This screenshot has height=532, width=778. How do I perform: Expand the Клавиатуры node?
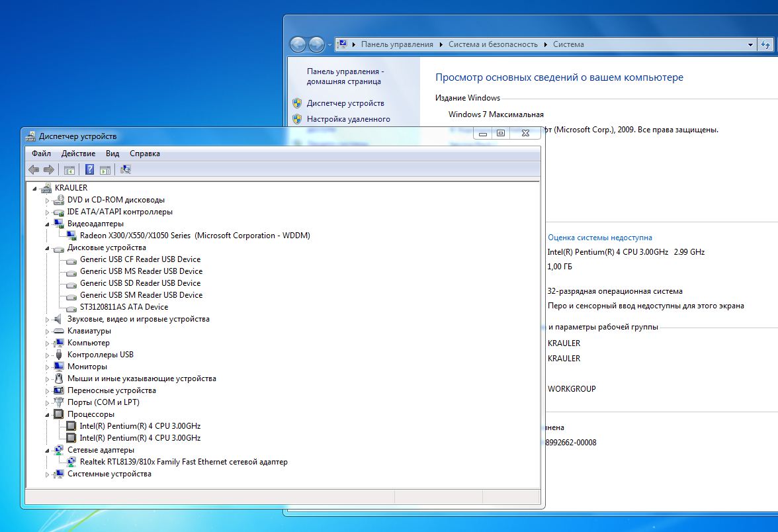tap(47, 332)
